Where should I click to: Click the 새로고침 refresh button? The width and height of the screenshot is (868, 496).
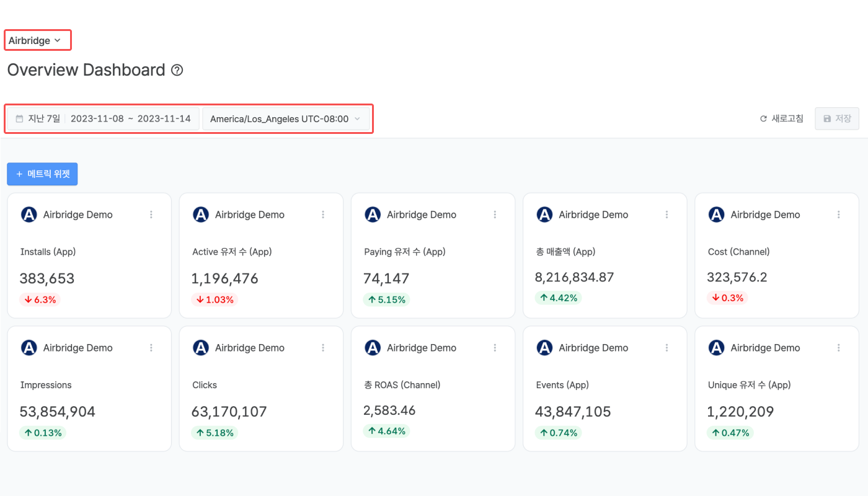click(x=782, y=118)
